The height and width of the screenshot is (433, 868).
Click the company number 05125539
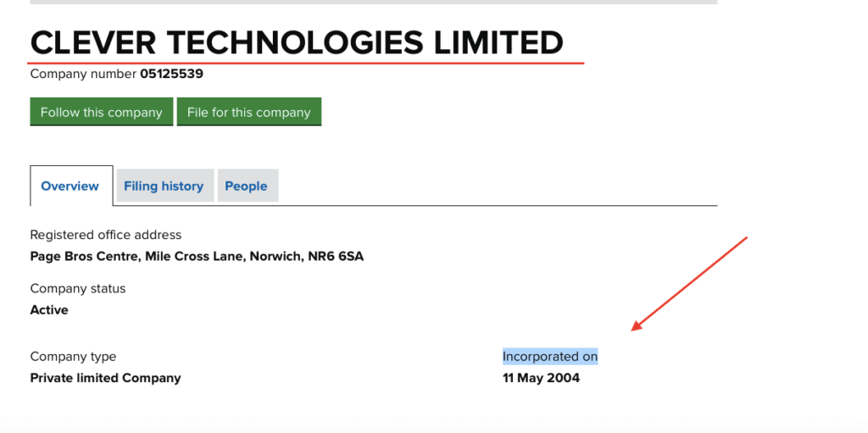click(171, 74)
